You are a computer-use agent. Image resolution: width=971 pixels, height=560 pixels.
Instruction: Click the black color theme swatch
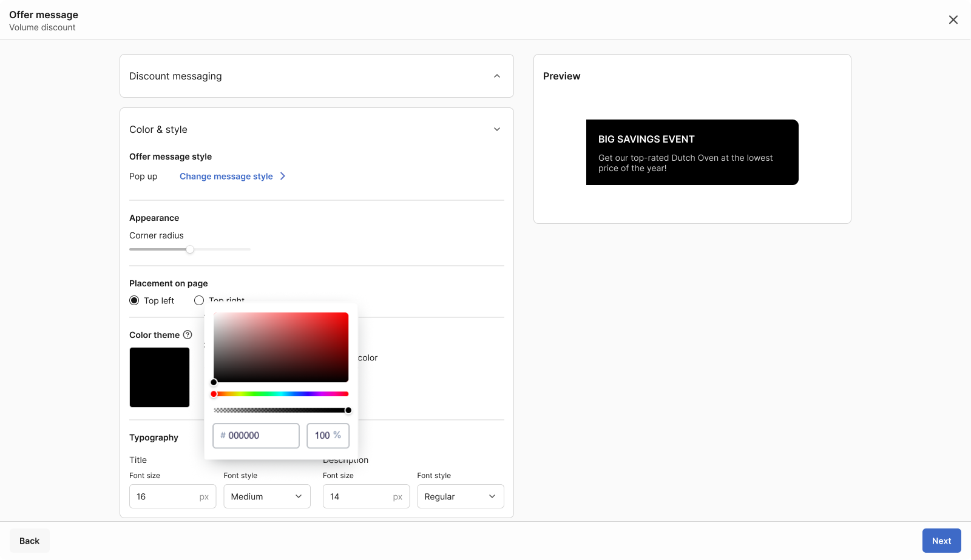tap(160, 377)
